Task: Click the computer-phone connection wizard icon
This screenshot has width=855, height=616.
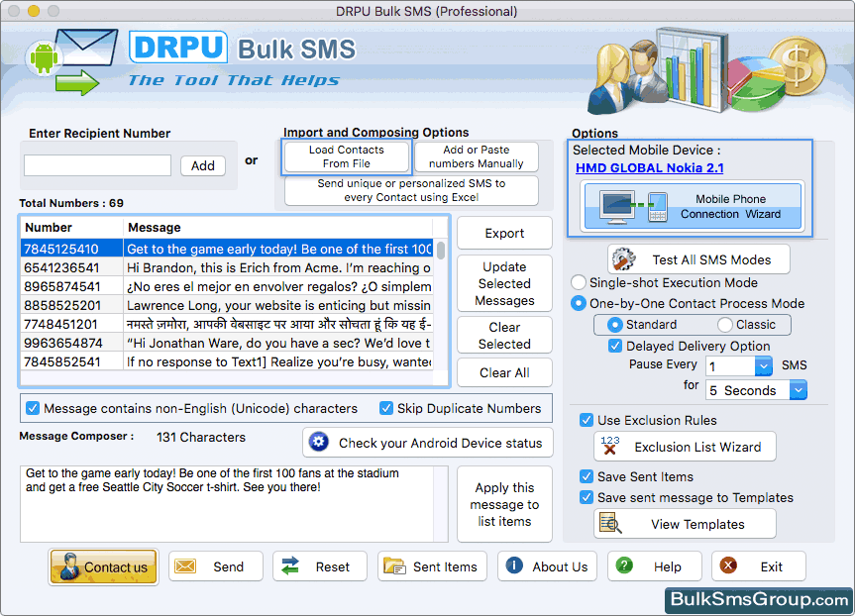Action: (634, 207)
